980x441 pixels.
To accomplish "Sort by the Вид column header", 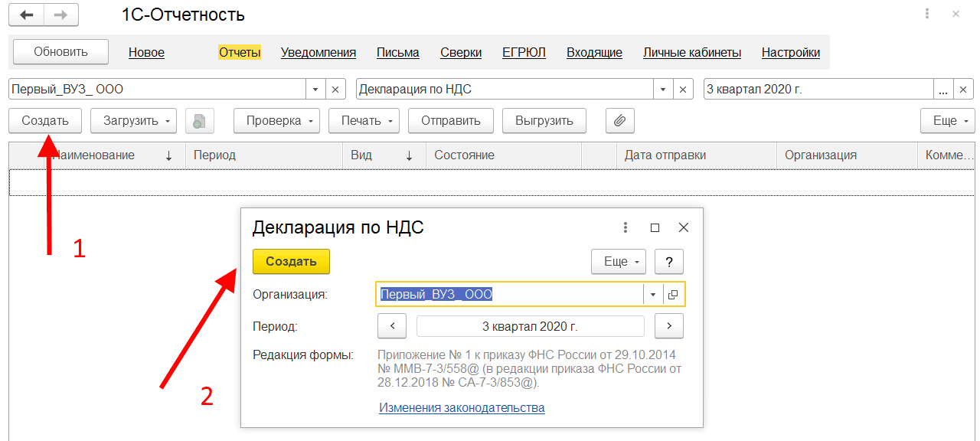I will click(x=384, y=155).
